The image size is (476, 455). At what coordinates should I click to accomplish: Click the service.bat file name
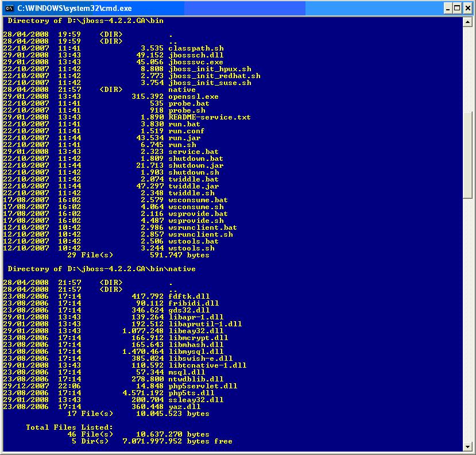(x=194, y=152)
